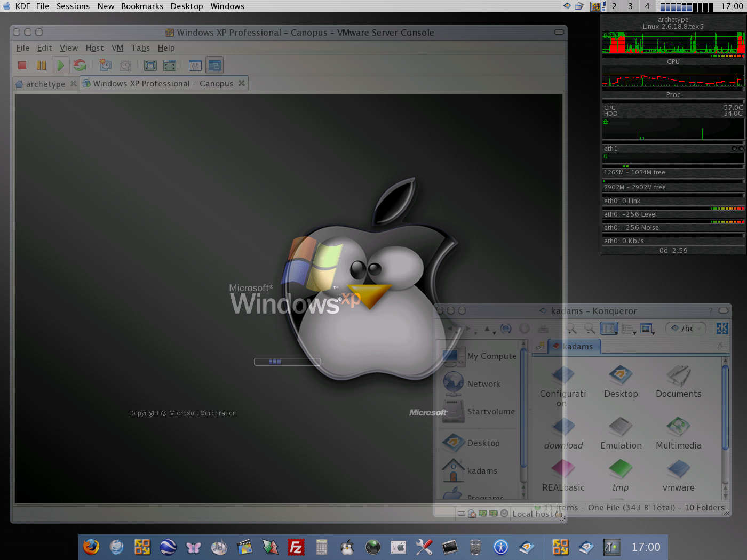Open the Konqueror location bar dropdown
This screenshot has width=747, height=560.
(699, 329)
